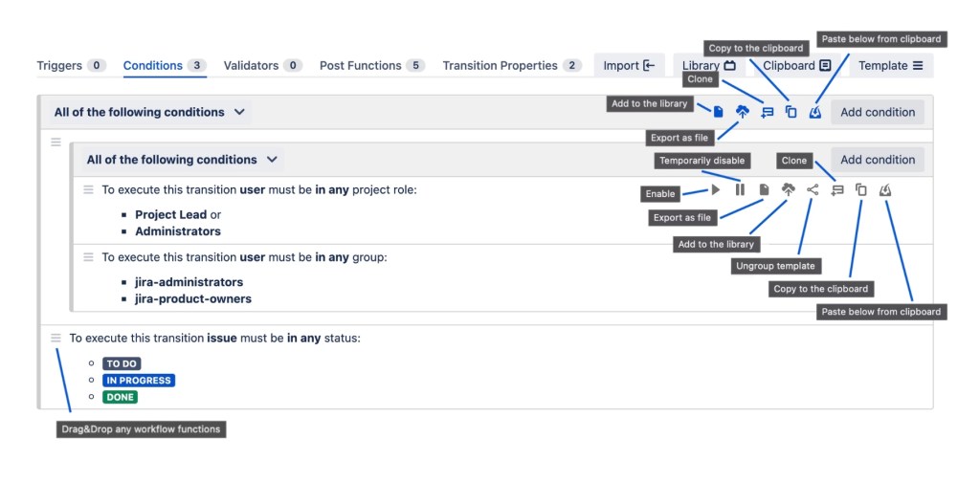Expand outer 'All of the following conditions' dropdown

[x=239, y=112]
